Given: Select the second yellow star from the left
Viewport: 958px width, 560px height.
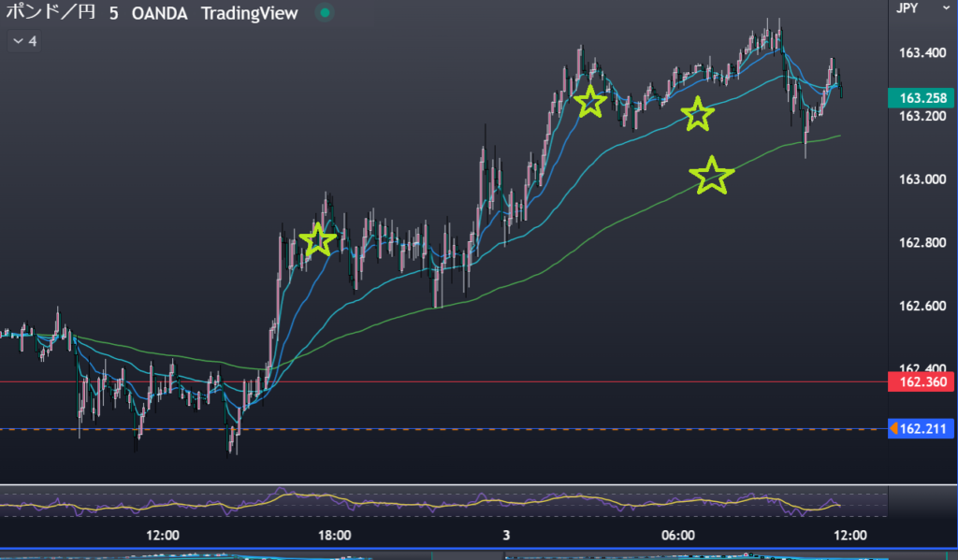Looking at the screenshot, I should (589, 101).
